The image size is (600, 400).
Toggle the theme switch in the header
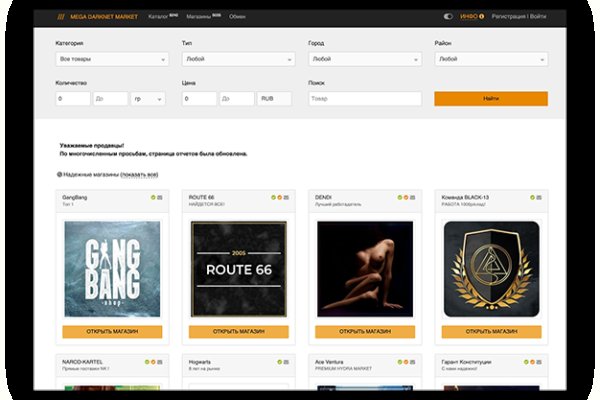click(447, 17)
